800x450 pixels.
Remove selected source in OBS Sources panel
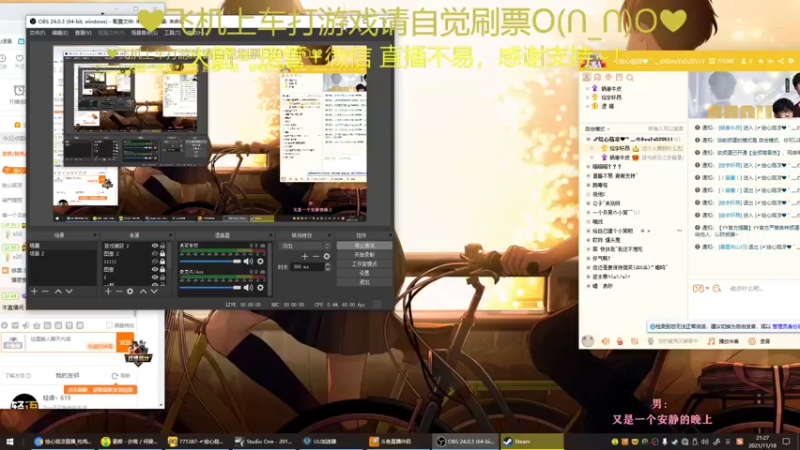click(119, 291)
